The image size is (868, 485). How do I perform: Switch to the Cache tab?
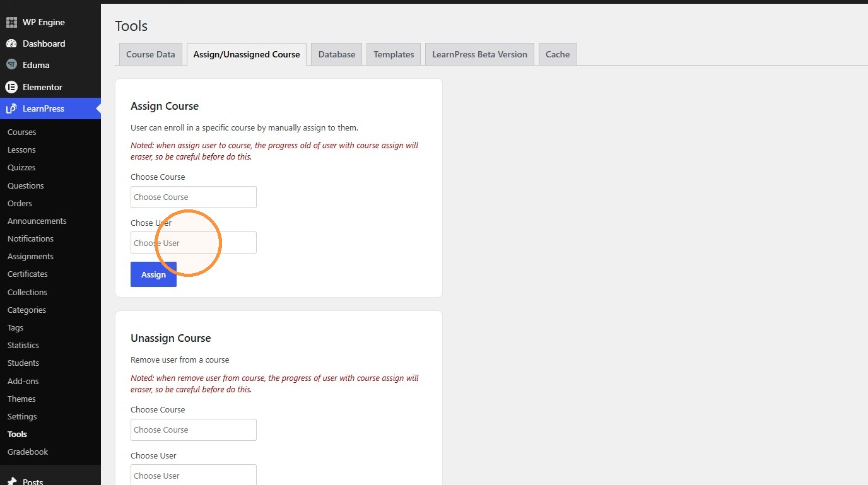coord(558,54)
